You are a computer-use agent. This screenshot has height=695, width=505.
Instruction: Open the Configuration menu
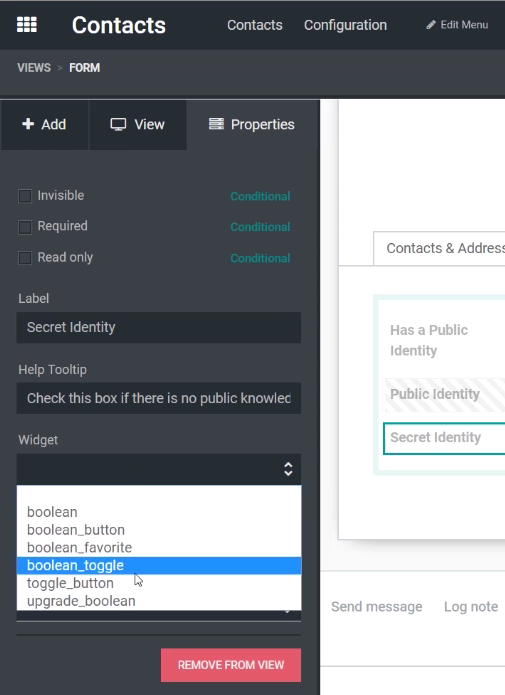345,25
